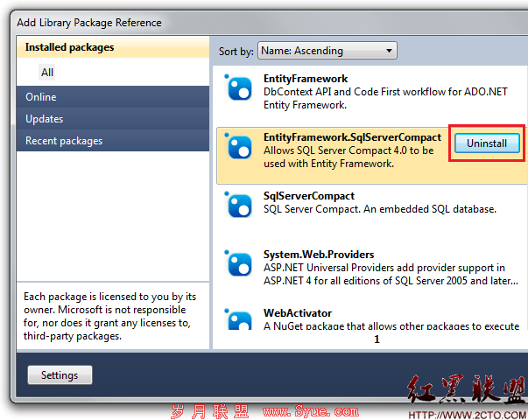
Task: Click the EntityFramework package icon
Action: pos(239,88)
